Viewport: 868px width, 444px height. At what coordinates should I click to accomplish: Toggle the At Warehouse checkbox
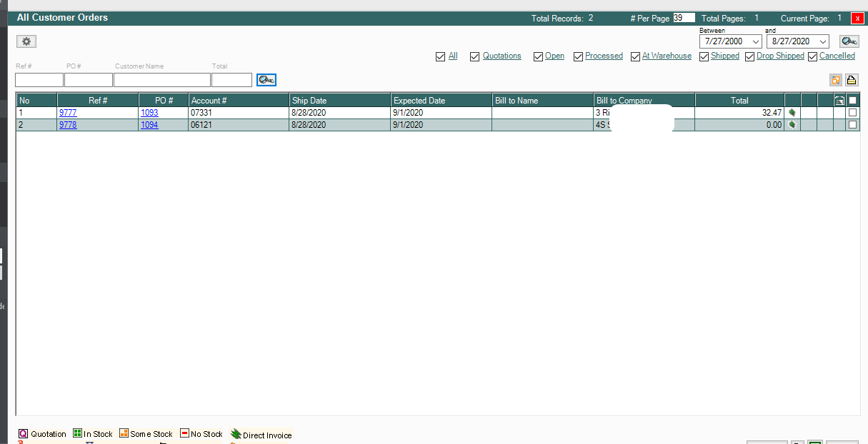click(x=635, y=56)
